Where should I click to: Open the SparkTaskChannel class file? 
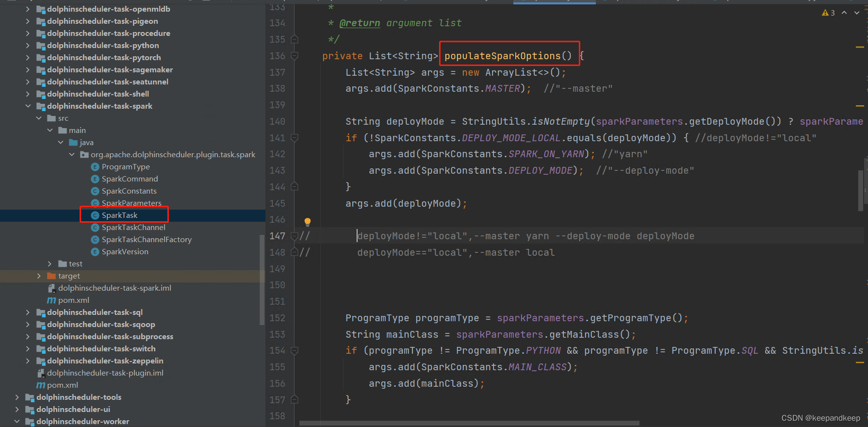(x=133, y=228)
